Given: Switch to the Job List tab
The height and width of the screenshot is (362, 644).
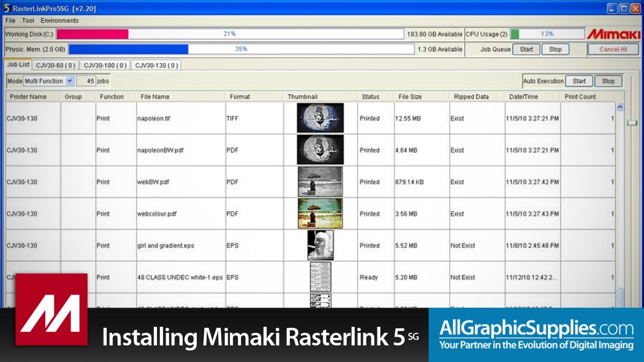Looking at the screenshot, I should click(x=18, y=65).
